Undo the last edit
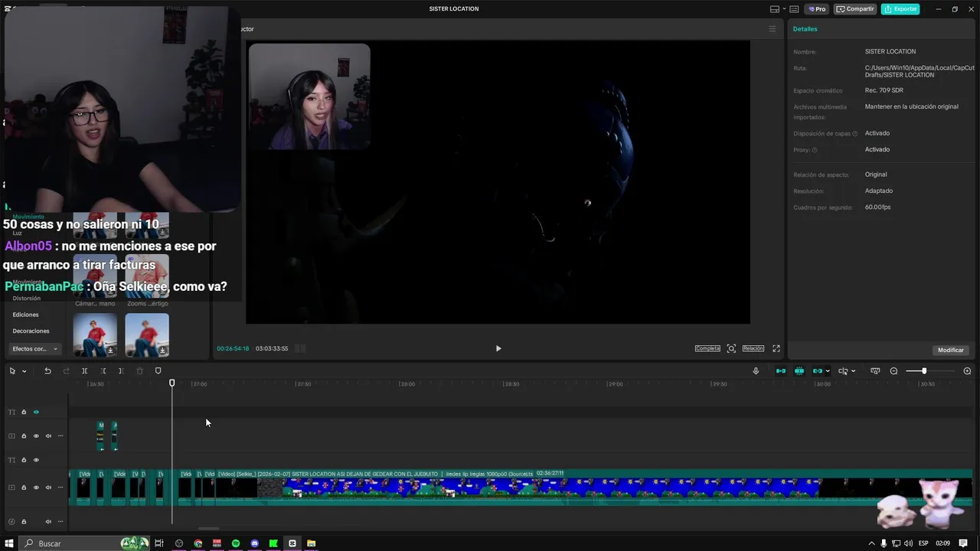The image size is (980, 551). 47,371
